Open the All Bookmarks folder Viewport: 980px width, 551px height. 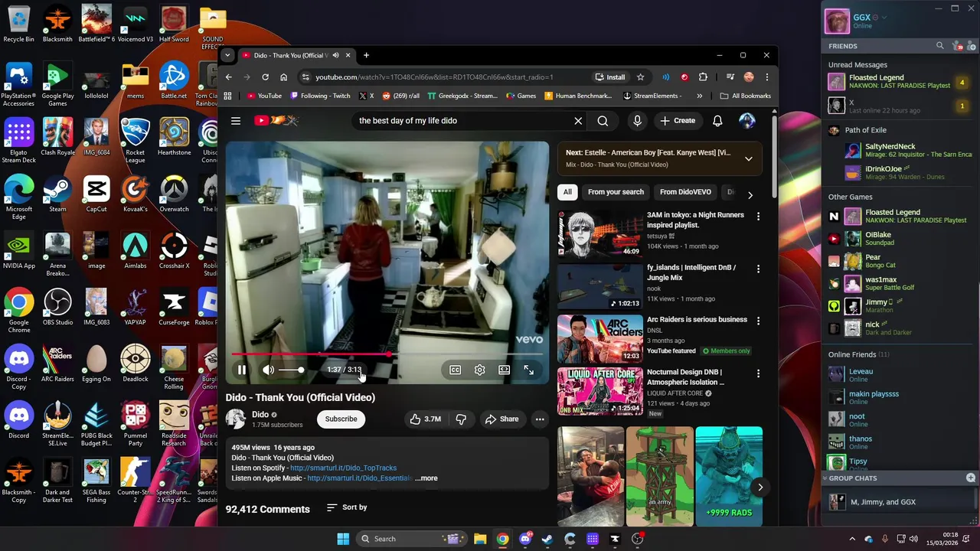745,96
